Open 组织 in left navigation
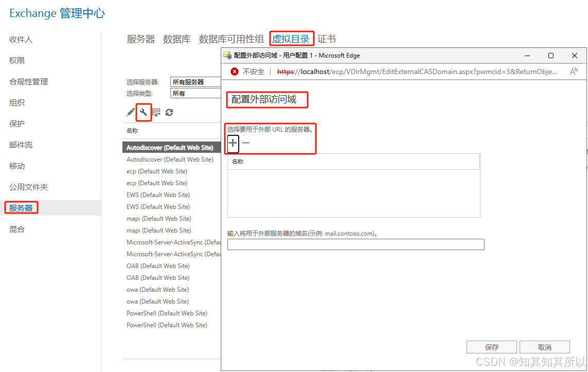Image resolution: width=588 pixels, height=372 pixels. (17, 103)
